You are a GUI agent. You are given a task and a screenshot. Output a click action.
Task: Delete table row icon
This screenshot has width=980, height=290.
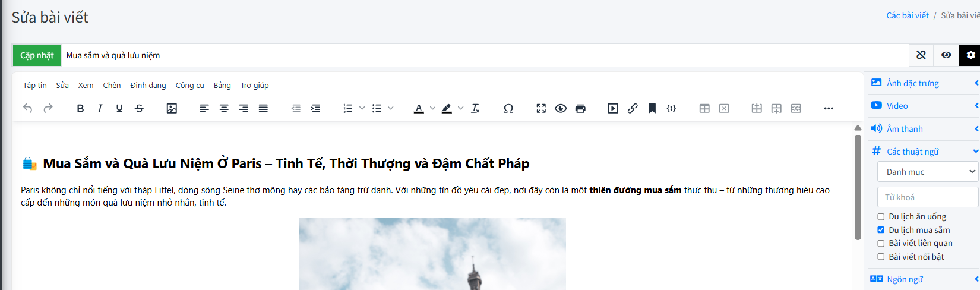pyautogui.click(x=796, y=108)
